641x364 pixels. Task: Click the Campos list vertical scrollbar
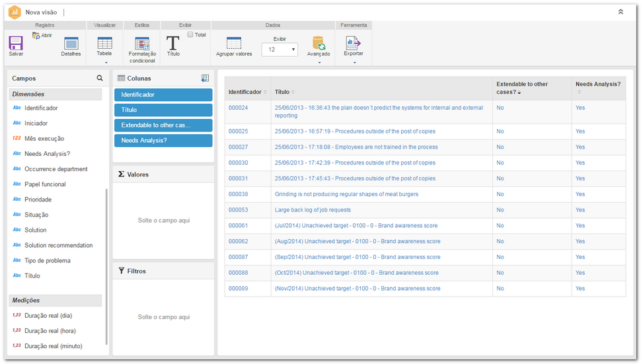106,266
